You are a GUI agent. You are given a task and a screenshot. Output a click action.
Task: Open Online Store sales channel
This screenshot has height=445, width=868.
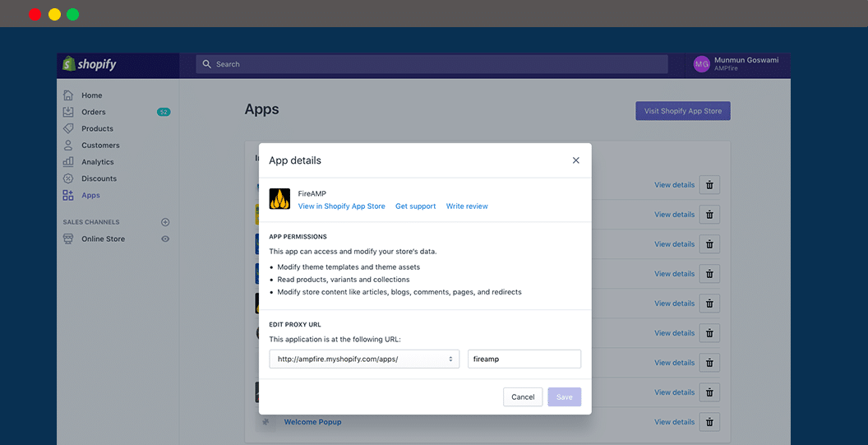pos(103,239)
